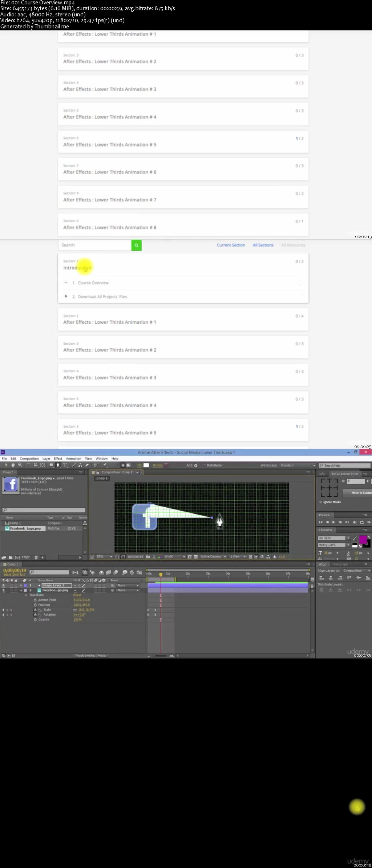This screenshot has width=372, height=868.
Task: Click the trash delete icon in Project panel
Action: 36,557
